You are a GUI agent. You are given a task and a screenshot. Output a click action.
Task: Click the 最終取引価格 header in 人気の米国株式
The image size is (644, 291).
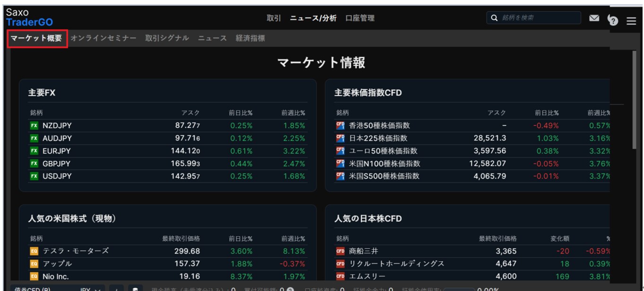click(181, 238)
